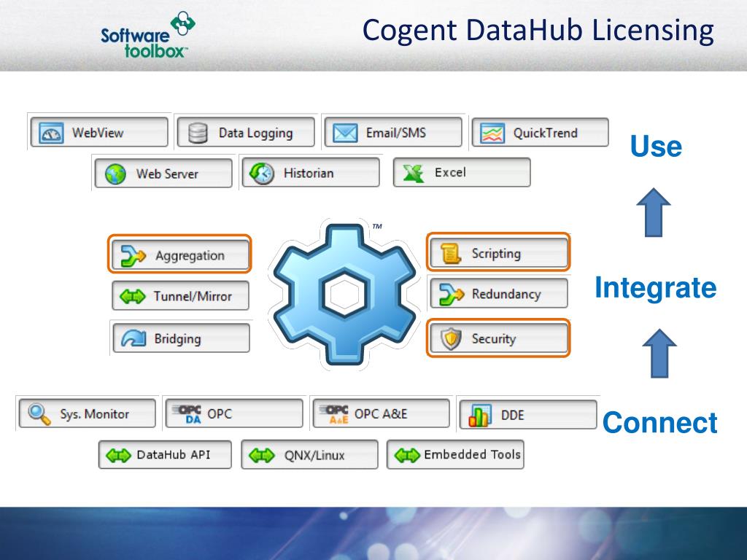The height and width of the screenshot is (560, 747).
Task: Open the Tunnel/Mirror button
Action: point(181,296)
